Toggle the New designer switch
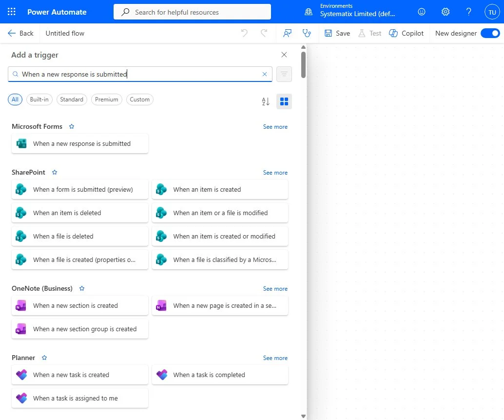The height and width of the screenshot is (420, 504). click(490, 33)
